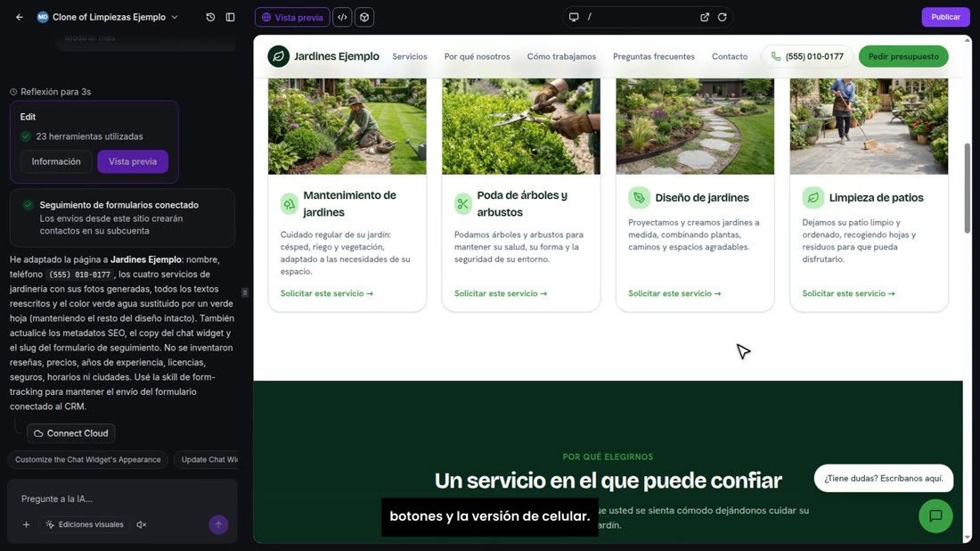Screen dimensions: 980x551
Task: Click the Jardines Ejemplo leaf logo
Action: pos(279,56)
